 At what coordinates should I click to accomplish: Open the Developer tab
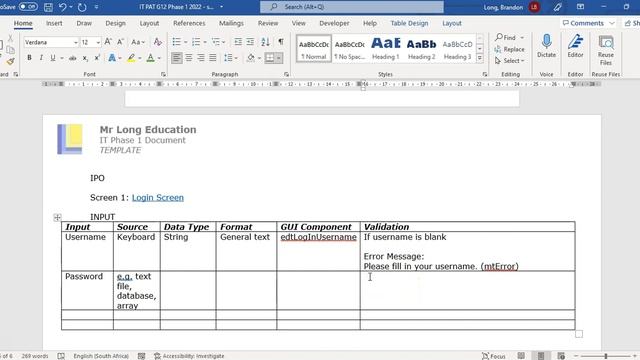[334, 23]
